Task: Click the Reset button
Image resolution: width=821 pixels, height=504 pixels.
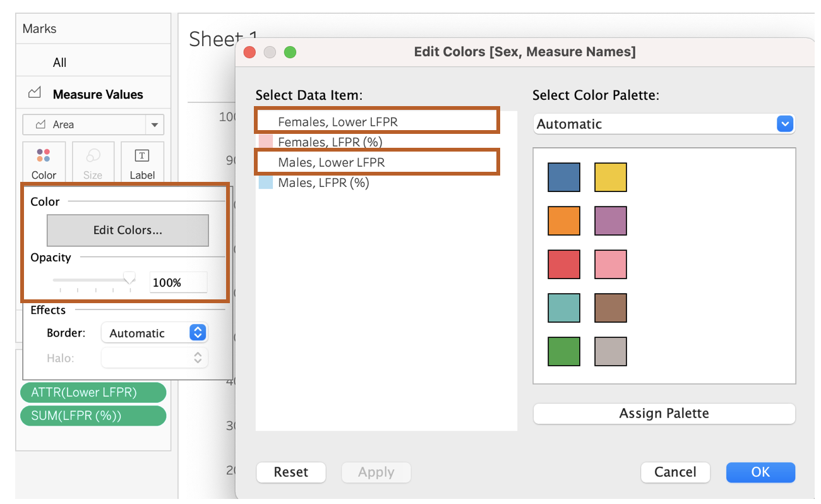Action: (291, 472)
